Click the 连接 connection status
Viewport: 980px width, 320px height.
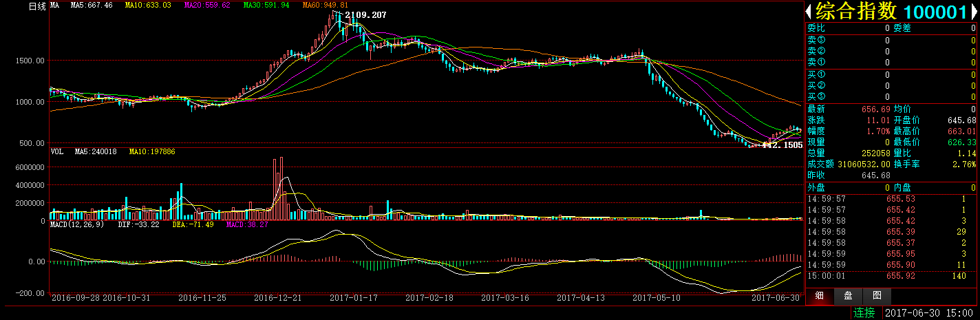pyautogui.click(x=864, y=313)
